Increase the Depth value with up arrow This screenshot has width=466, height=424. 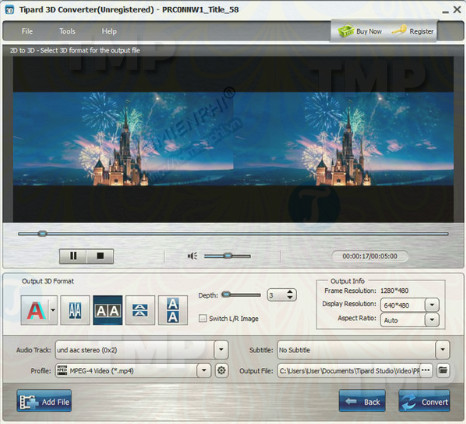290,292
